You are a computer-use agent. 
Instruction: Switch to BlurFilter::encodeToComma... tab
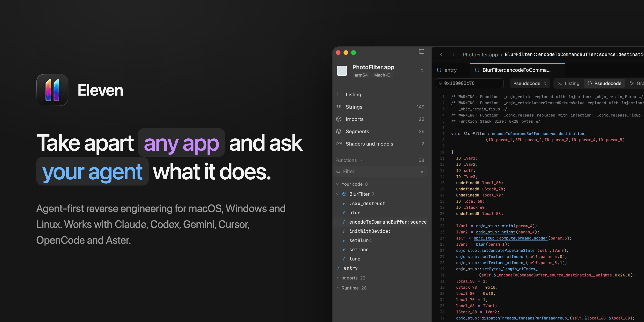[x=517, y=70]
